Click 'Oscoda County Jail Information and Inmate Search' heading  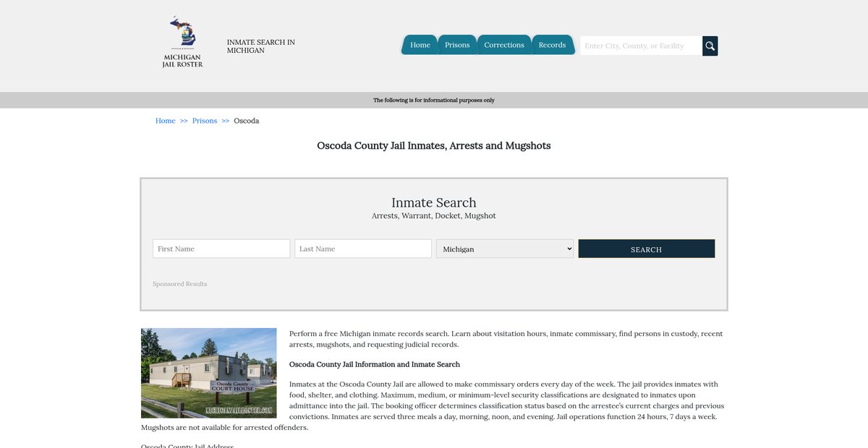pos(375,364)
